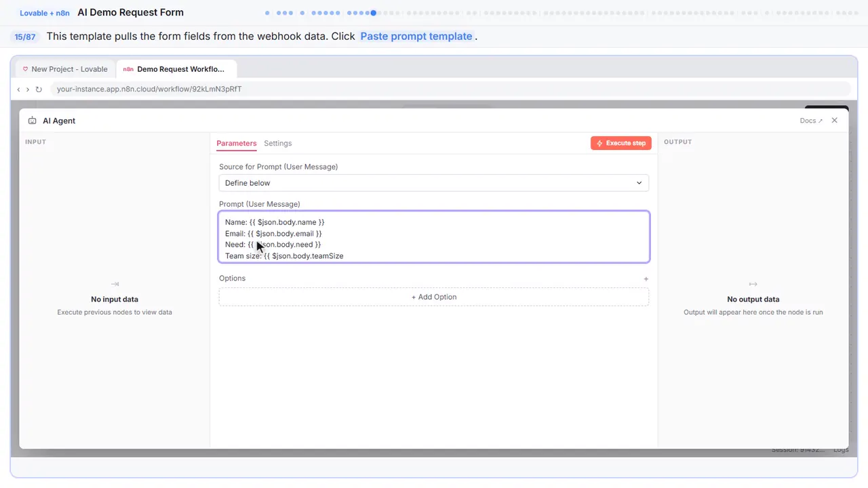Click the output arrow icon above No output data

753,284
